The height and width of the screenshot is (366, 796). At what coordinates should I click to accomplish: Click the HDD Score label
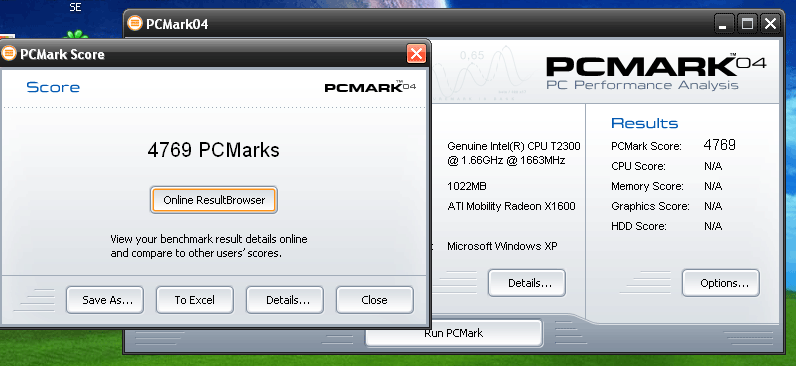pos(639,226)
